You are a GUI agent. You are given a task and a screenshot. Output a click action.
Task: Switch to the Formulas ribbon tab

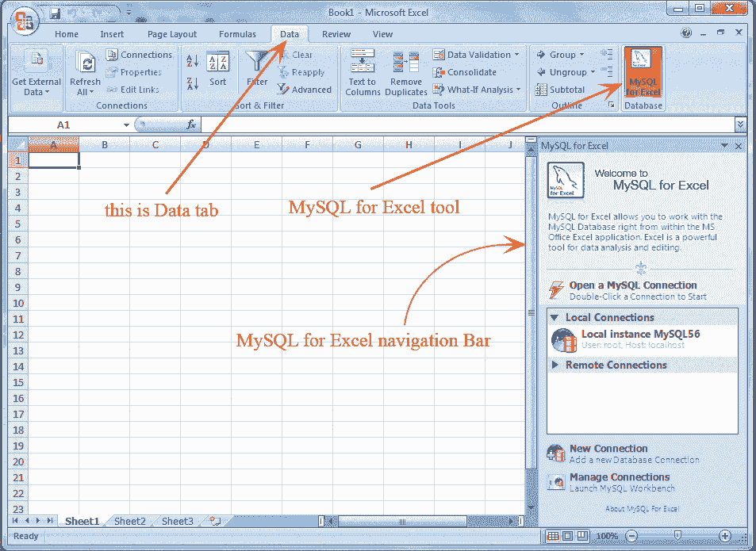click(x=237, y=34)
